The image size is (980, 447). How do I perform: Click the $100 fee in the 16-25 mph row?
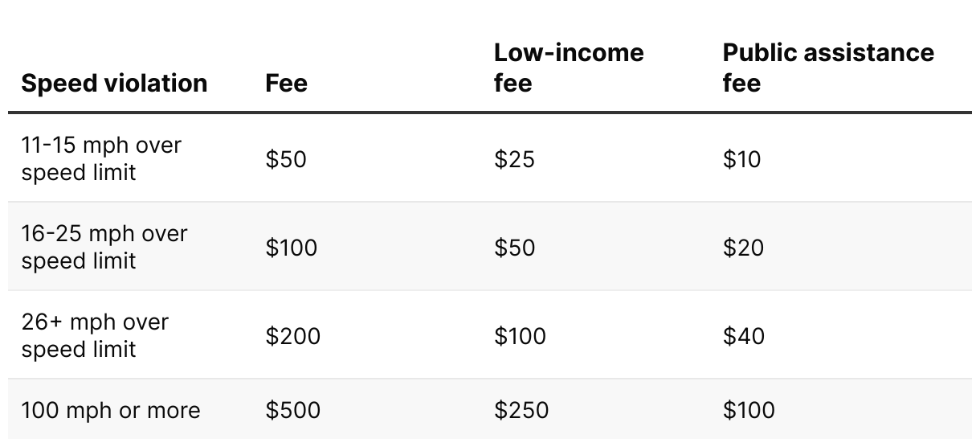292,248
